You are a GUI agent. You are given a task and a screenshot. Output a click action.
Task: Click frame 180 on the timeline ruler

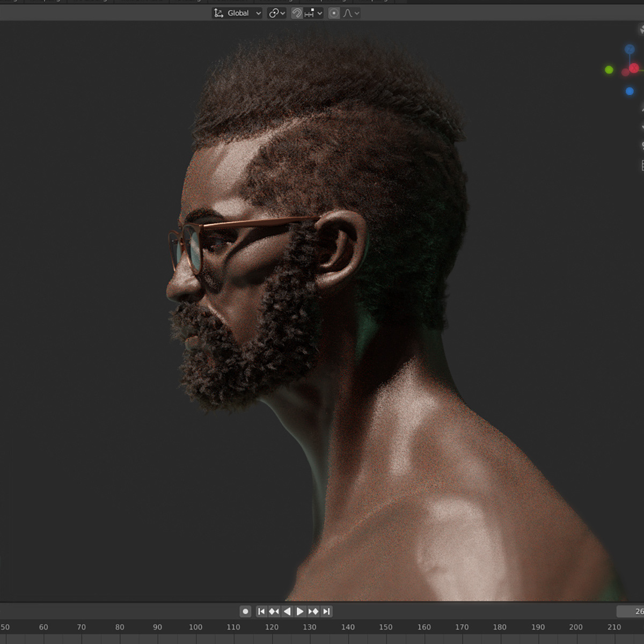click(x=500, y=627)
